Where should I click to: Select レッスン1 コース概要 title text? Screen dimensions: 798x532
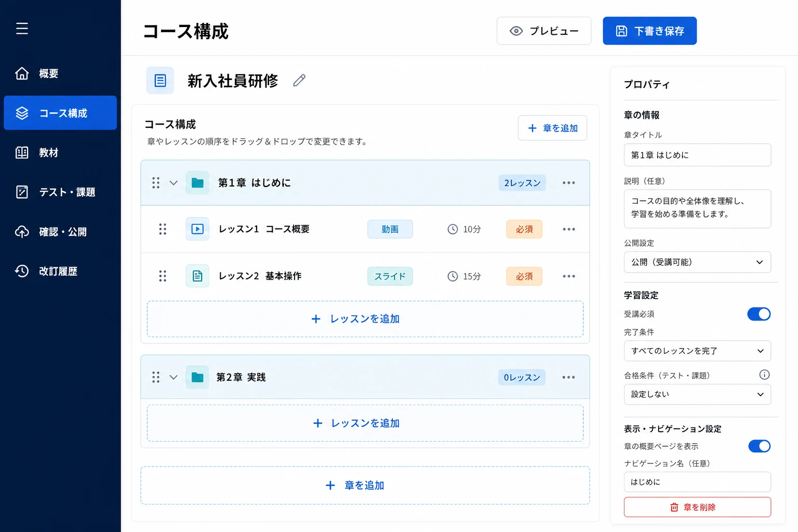click(x=264, y=229)
